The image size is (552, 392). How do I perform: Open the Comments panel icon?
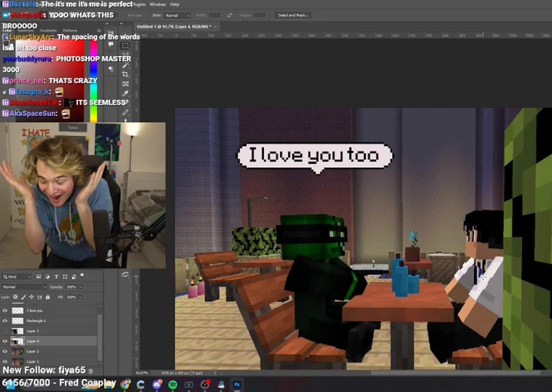[x=111, y=45]
